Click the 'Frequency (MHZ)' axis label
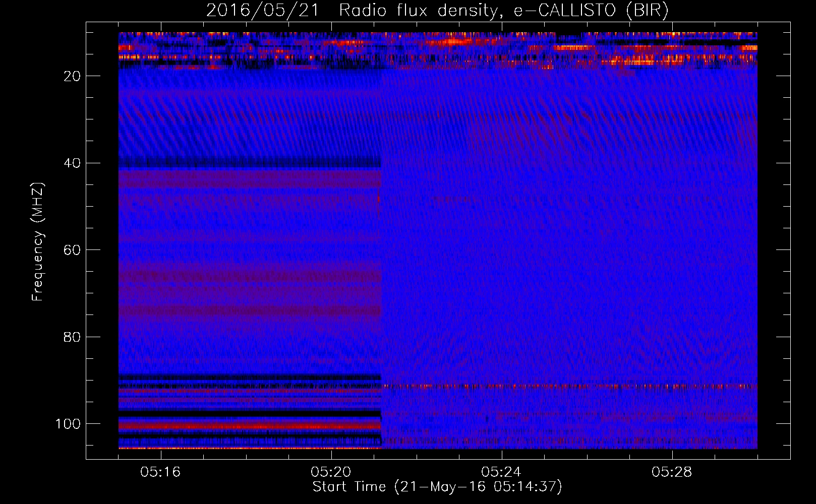Screen dimensions: 816x504 pyautogui.click(x=38, y=242)
